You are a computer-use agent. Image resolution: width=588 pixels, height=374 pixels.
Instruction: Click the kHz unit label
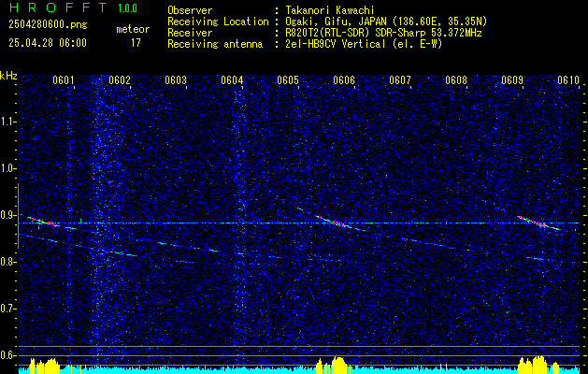tap(8, 76)
